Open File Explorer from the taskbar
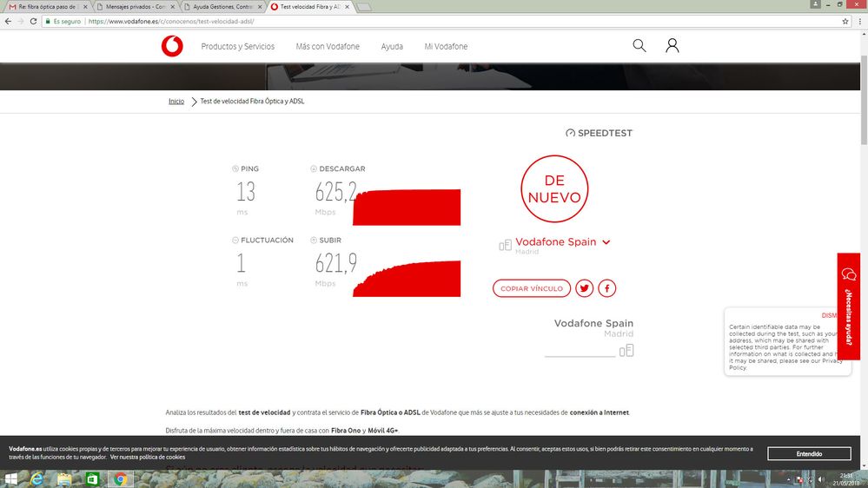The height and width of the screenshot is (488, 868). tap(64, 479)
